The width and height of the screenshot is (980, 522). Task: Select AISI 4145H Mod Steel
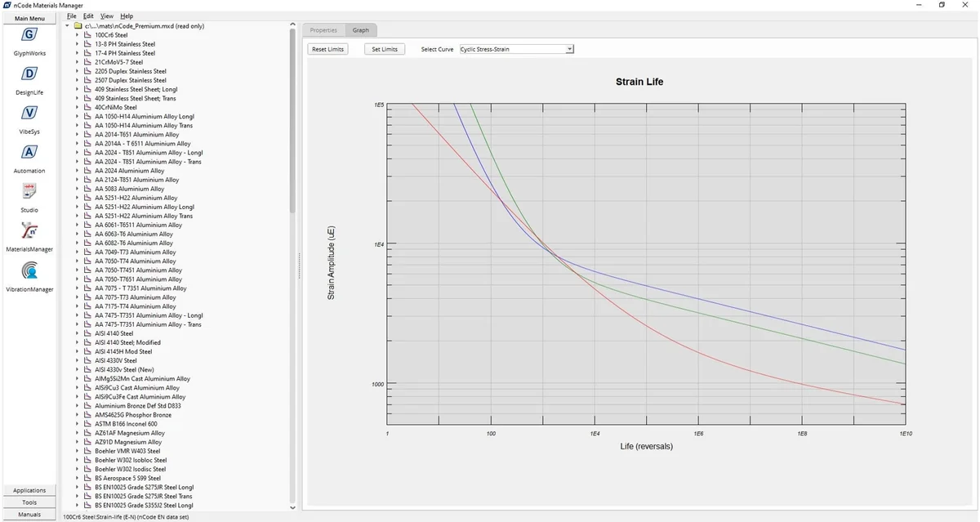123,351
